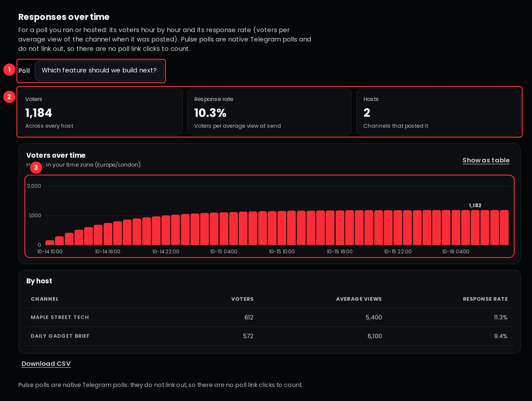Click the 'Download CSV' link
This screenshot has width=532, height=401.
[x=46, y=364]
